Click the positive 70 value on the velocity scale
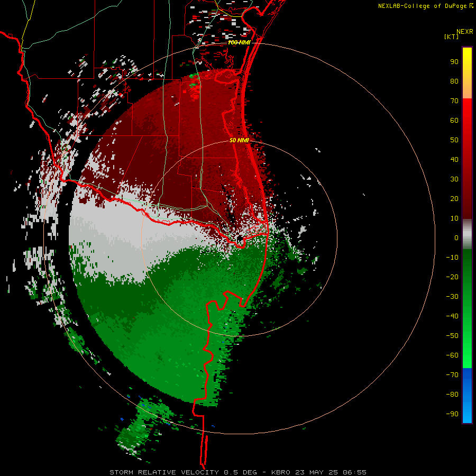This screenshot has height=476, width=476. coord(454,101)
